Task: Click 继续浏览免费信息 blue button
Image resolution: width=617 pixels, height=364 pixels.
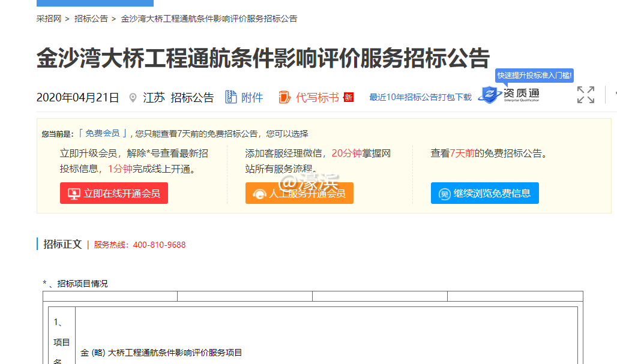Action: tap(484, 193)
